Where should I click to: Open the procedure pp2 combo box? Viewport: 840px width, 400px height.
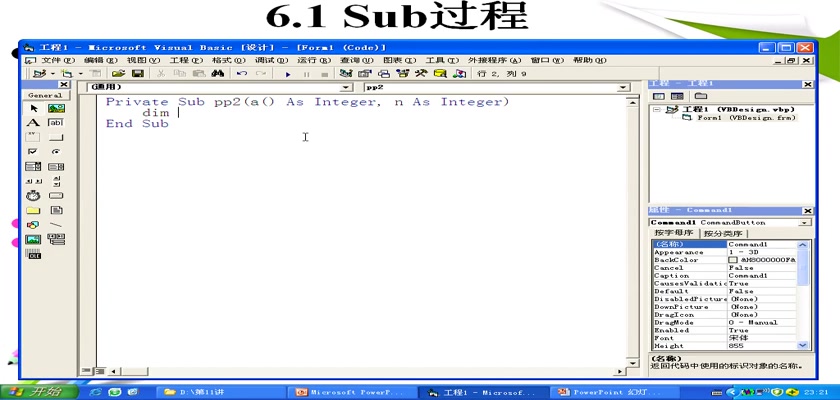point(623,87)
